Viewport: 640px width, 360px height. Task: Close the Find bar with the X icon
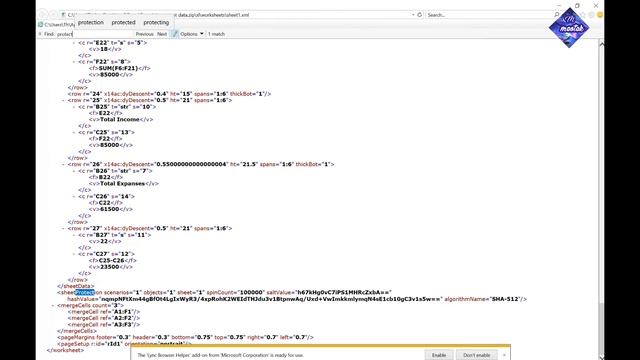[40, 34]
